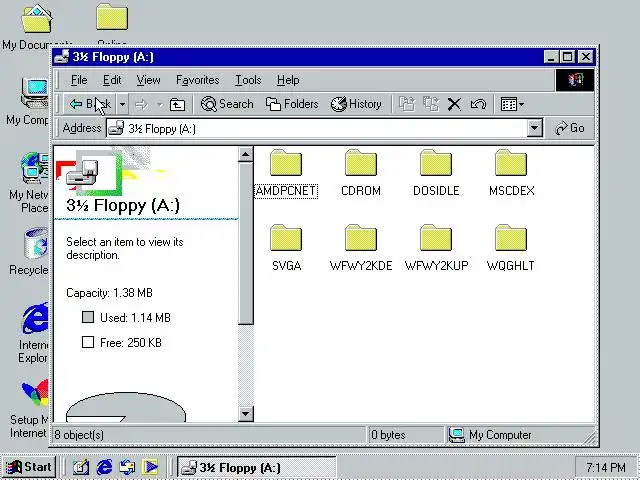Launch Media Player from quick launch
Image resolution: width=640 pixels, height=480 pixels.
coord(150,467)
